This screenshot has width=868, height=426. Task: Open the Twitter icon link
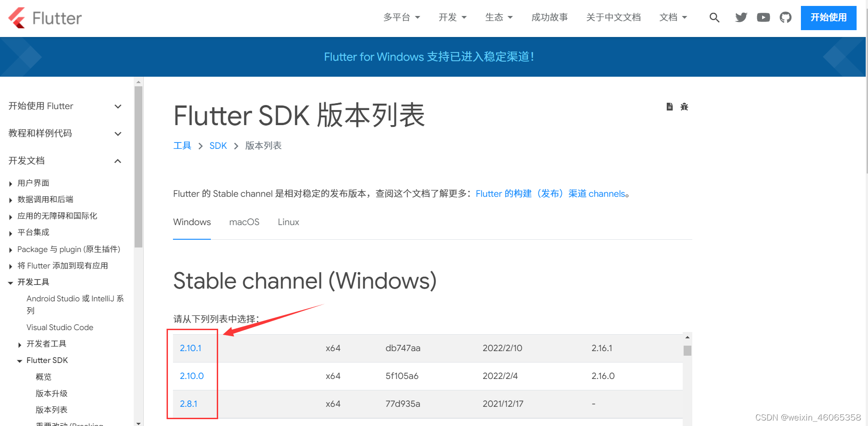coord(741,17)
